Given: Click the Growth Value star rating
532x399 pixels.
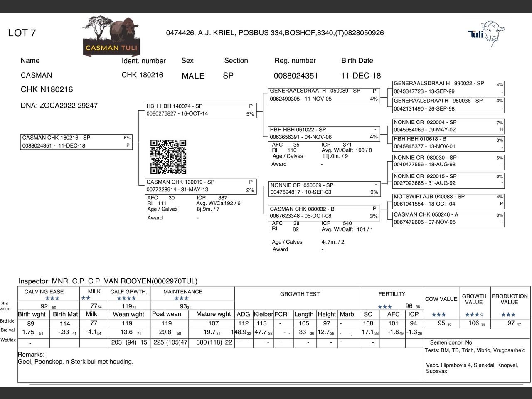Looking at the screenshot, I should point(474,315).
